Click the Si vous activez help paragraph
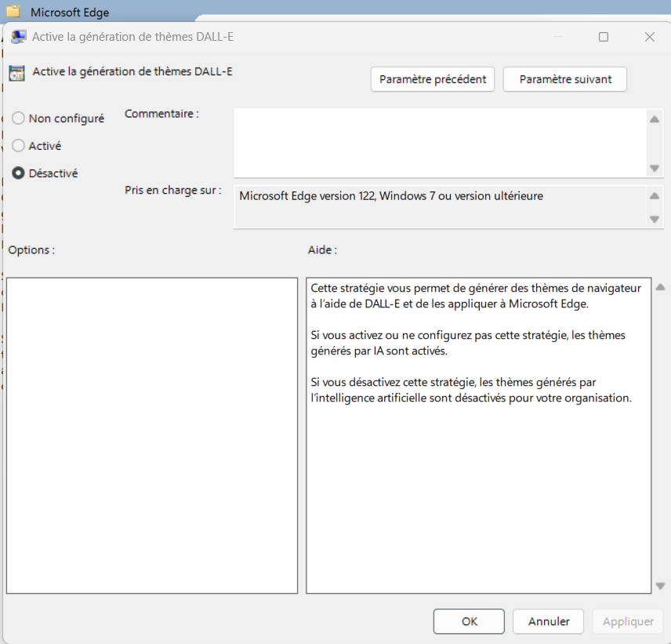 tap(468, 343)
